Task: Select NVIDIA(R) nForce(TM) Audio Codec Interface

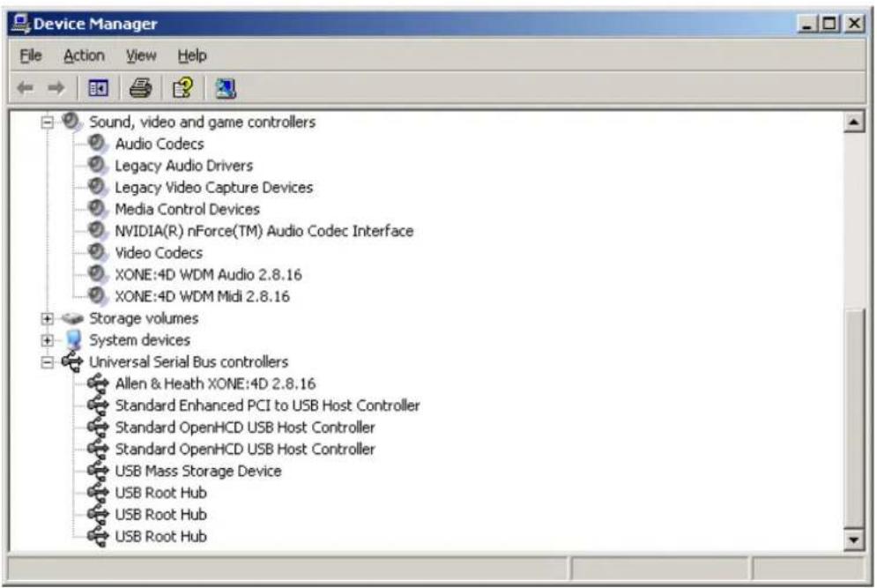Action: pyautogui.click(x=264, y=231)
